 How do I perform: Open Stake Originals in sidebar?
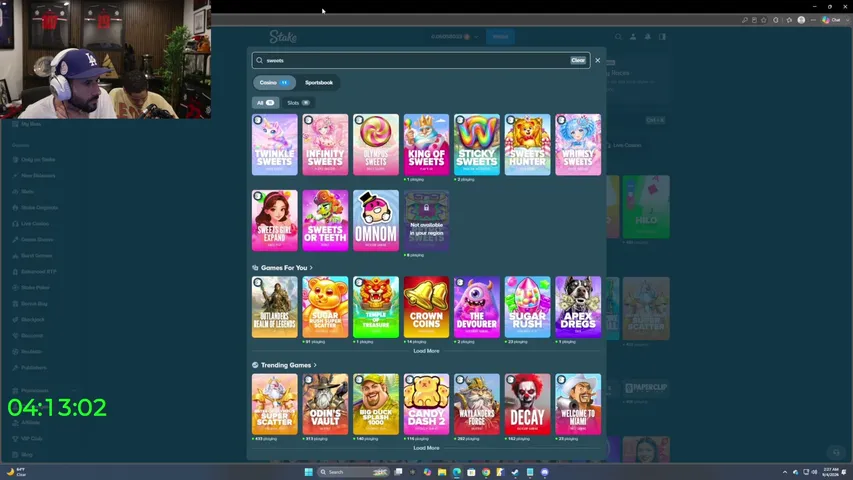[x=35, y=207]
